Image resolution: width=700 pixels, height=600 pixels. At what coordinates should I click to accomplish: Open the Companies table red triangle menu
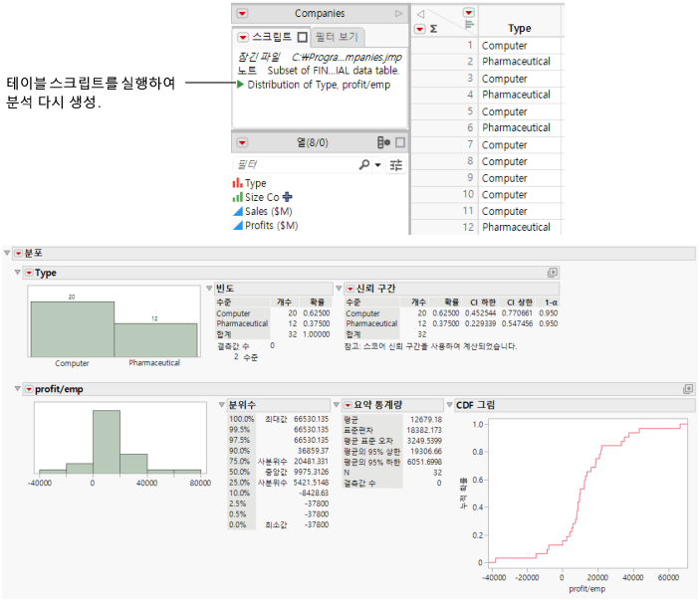[x=242, y=13]
